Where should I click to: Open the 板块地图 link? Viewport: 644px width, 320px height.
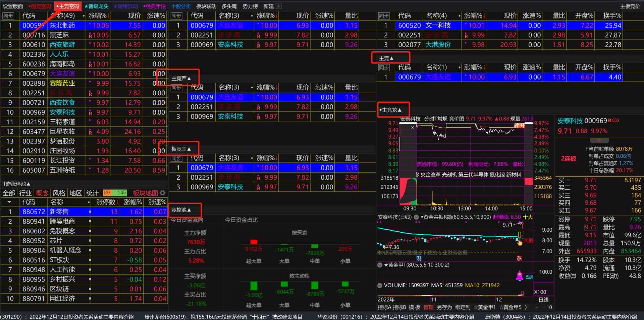coord(145,193)
